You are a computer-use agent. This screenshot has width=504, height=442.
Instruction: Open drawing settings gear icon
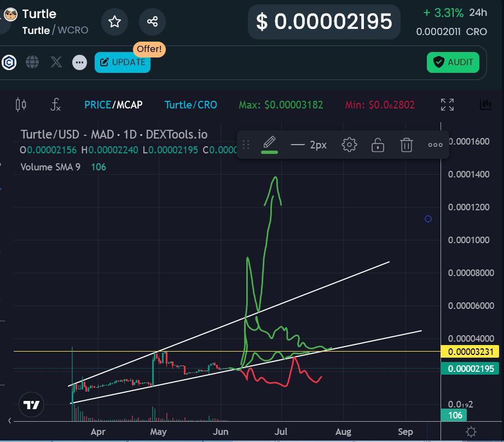[x=349, y=145]
